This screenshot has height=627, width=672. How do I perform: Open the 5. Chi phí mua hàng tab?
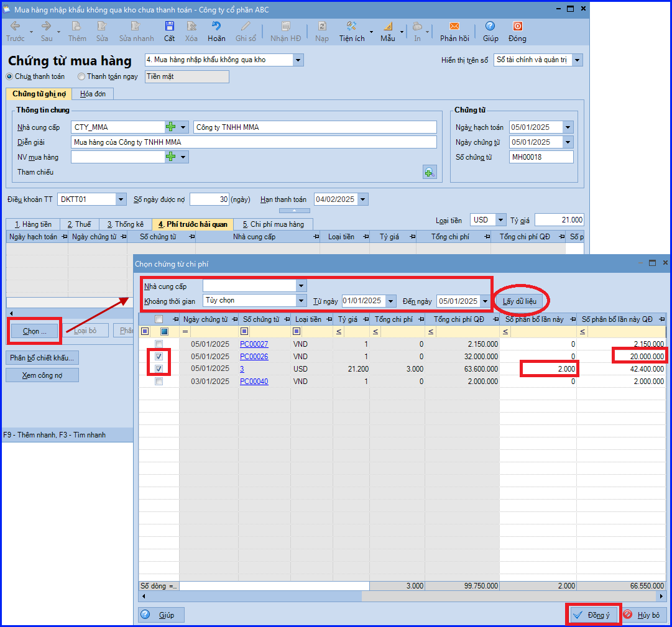pos(273,224)
